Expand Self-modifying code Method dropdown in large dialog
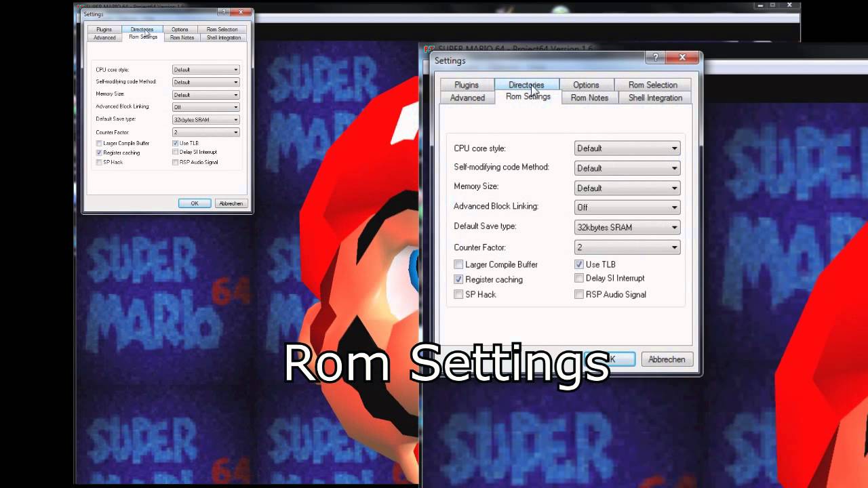This screenshot has height=488, width=868. click(x=627, y=168)
